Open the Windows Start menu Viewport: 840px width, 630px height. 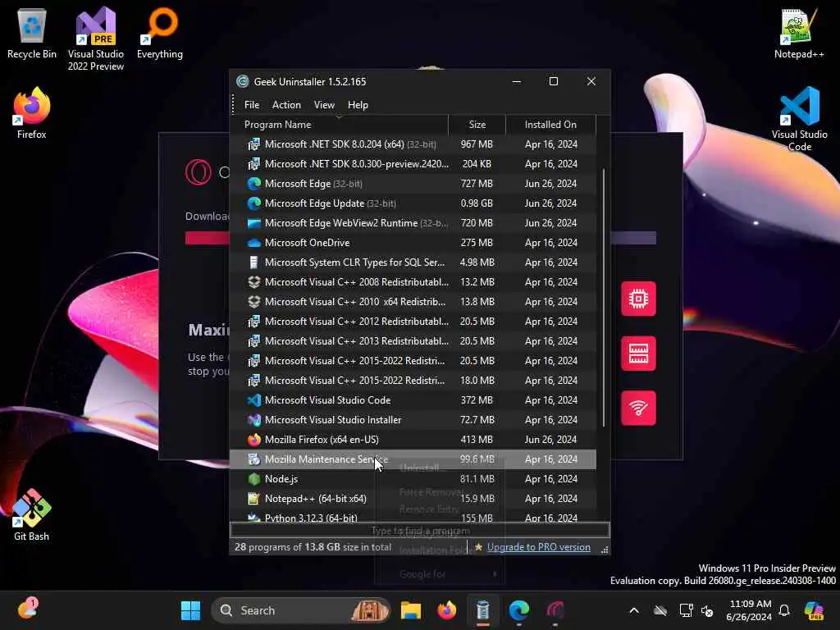point(190,610)
